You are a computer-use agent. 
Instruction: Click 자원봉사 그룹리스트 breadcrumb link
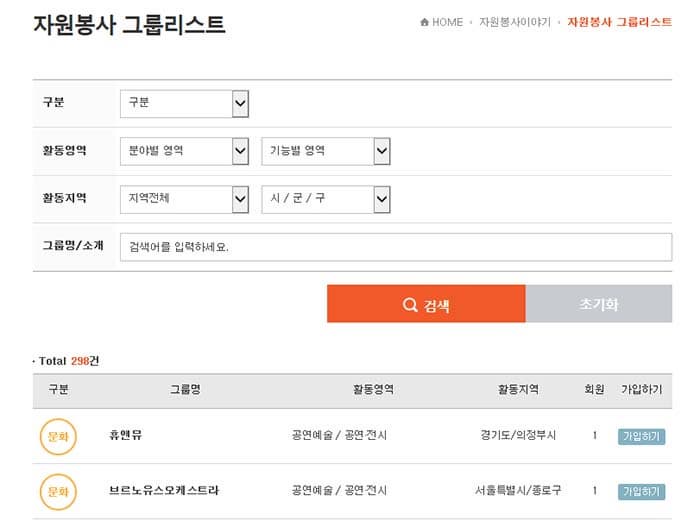619,22
